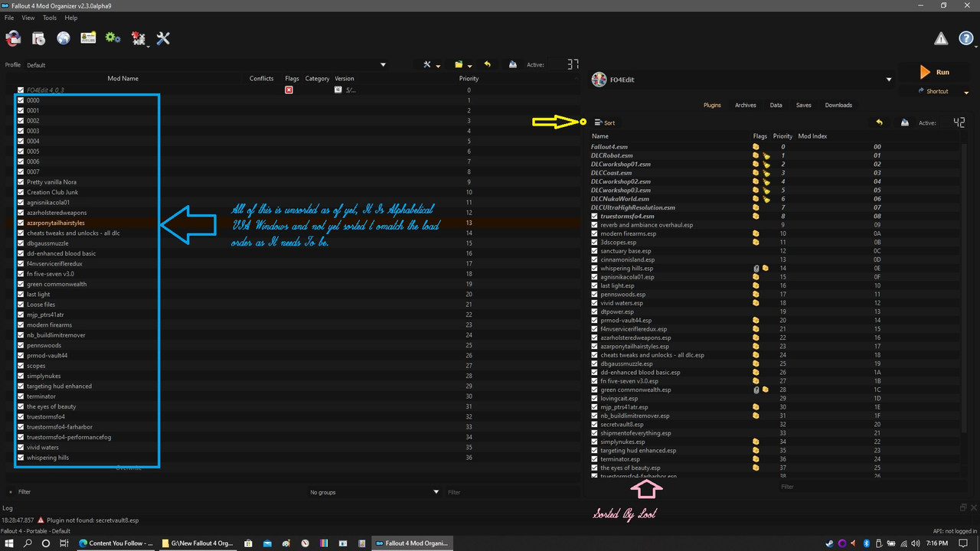Click the Conflicts column header
Screen dimensions: 980x551
262,78
